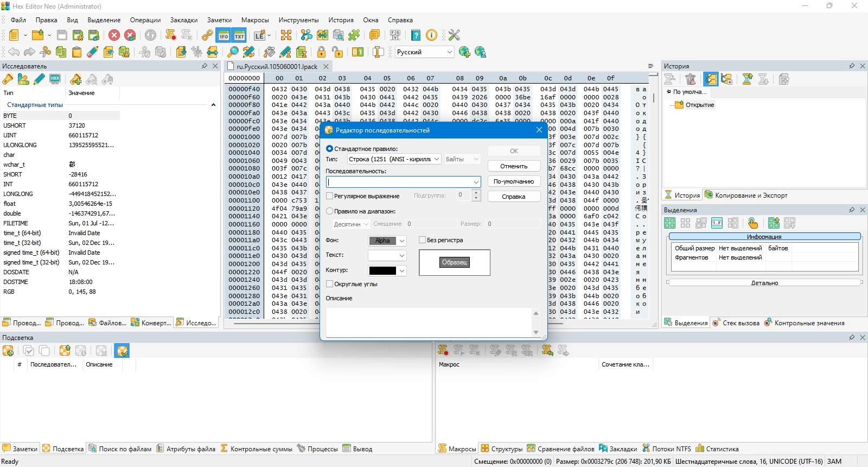Select the Стандартное правило radio button
868x467 pixels.
point(329,149)
